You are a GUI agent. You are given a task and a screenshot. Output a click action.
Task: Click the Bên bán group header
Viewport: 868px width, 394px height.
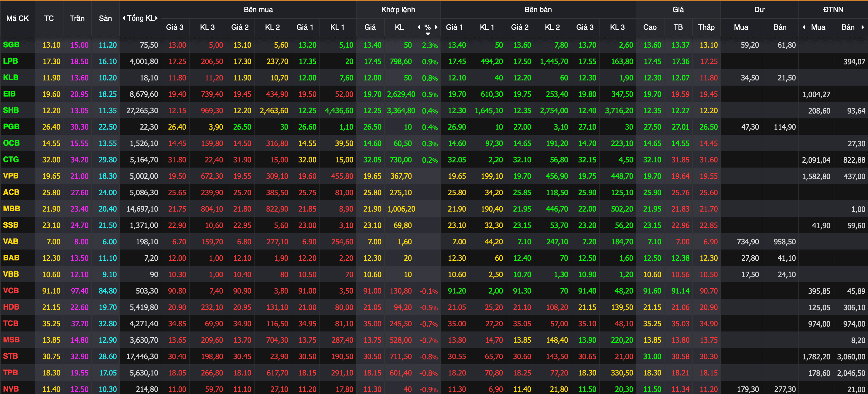538,10
